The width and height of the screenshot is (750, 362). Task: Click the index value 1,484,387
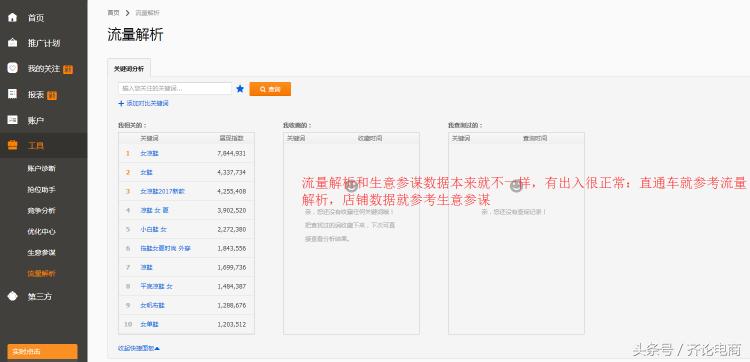(232, 286)
